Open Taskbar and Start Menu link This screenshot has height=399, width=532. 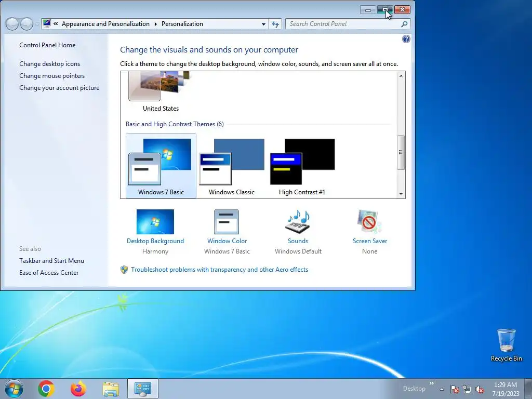tap(51, 261)
